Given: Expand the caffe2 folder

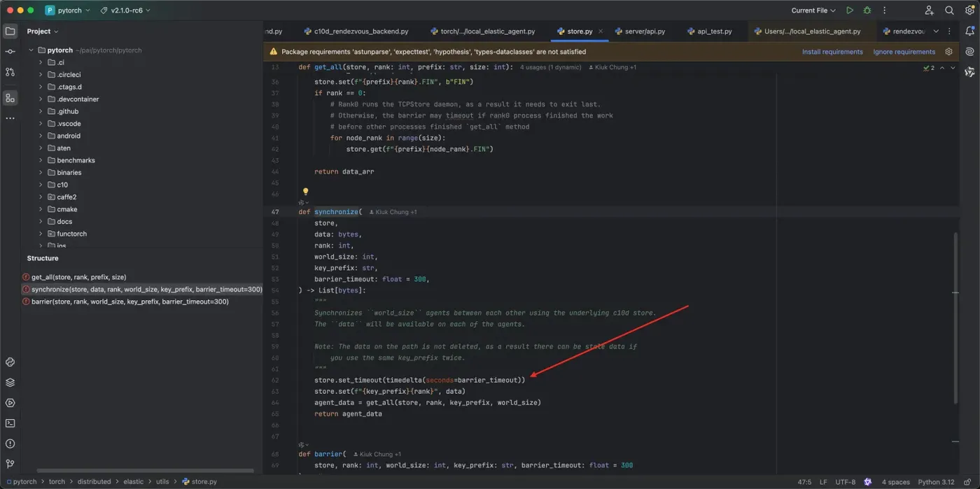Looking at the screenshot, I should 41,197.
